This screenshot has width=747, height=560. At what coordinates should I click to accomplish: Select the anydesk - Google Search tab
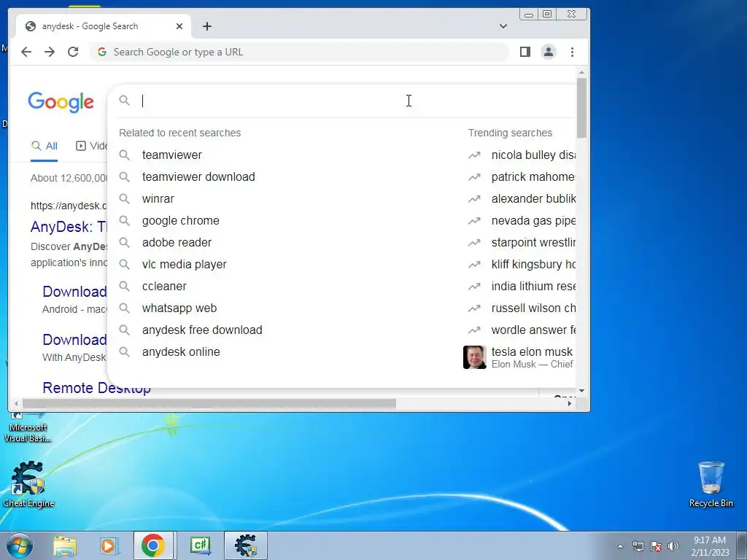[x=104, y=26]
